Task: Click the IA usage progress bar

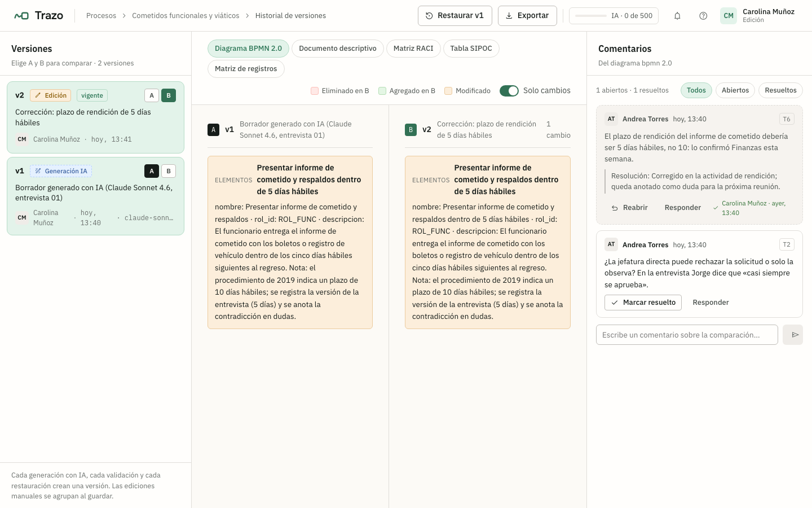Action: pos(591,16)
